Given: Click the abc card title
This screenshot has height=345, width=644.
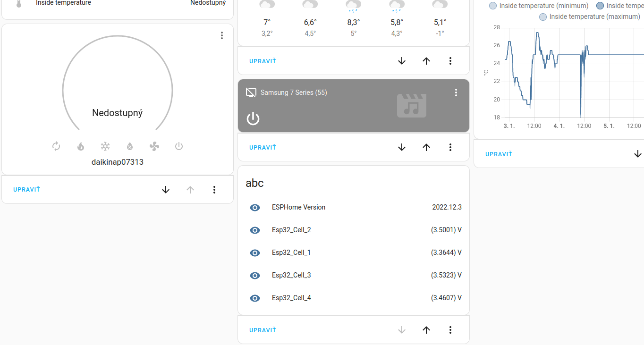Looking at the screenshot, I should pos(254,183).
